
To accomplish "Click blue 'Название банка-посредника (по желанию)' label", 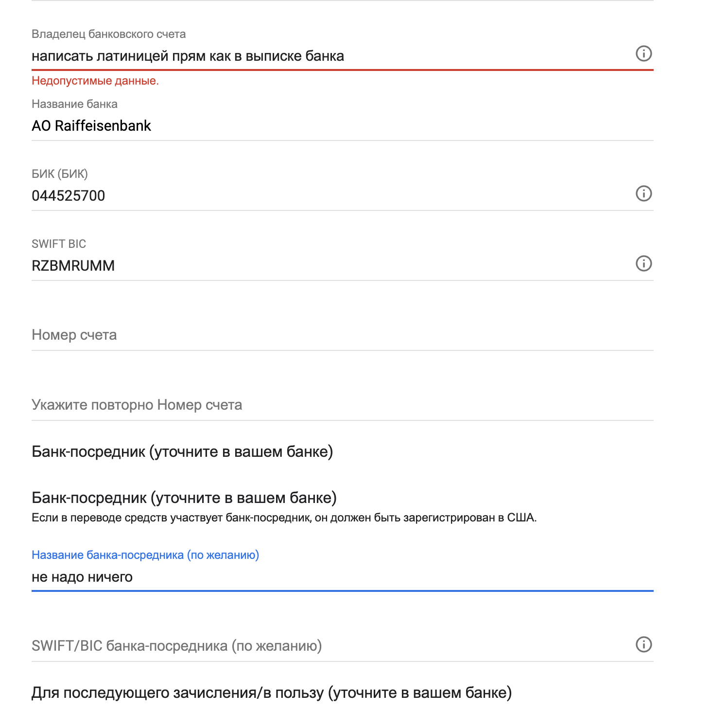I will (145, 555).
